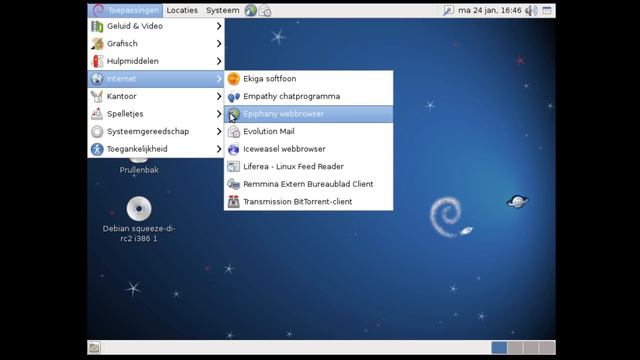This screenshot has width=640, height=360.
Task: Click the Kantoor category icon
Action: pyautogui.click(x=97, y=96)
